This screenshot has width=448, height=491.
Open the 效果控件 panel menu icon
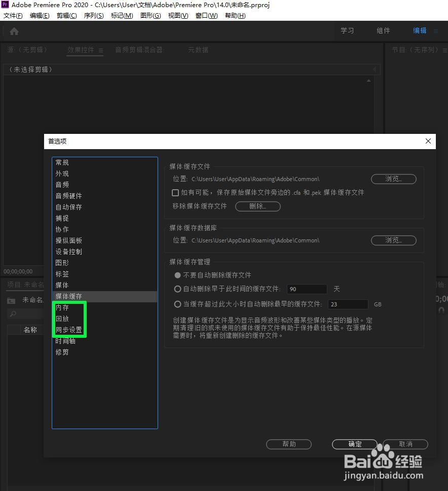coord(101,50)
